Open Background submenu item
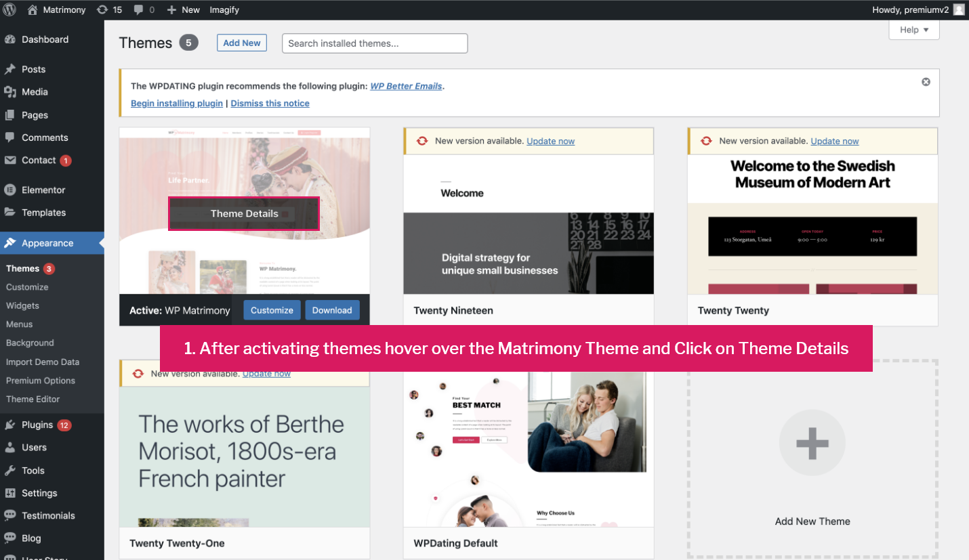The image size is (969, 560). (x=30, y=343)
